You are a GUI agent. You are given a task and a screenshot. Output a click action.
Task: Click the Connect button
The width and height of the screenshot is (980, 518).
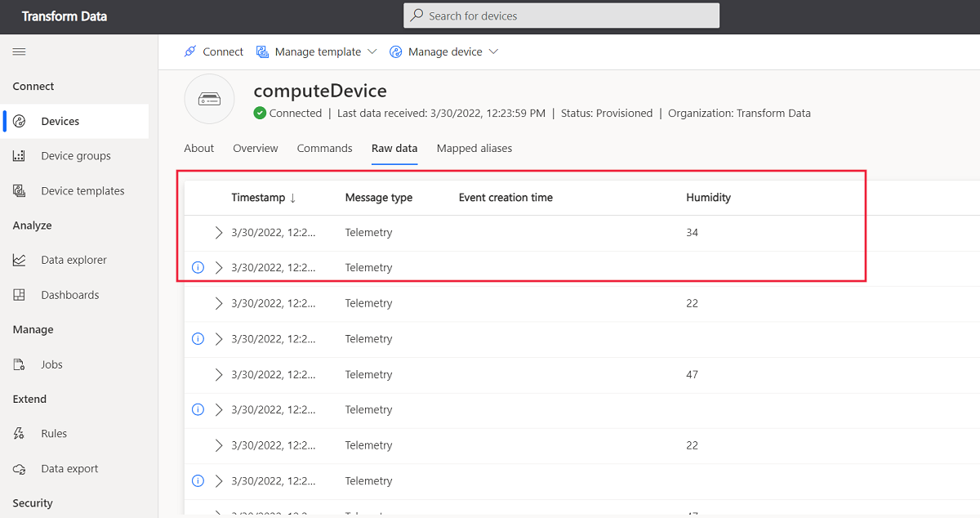(213, 51)
